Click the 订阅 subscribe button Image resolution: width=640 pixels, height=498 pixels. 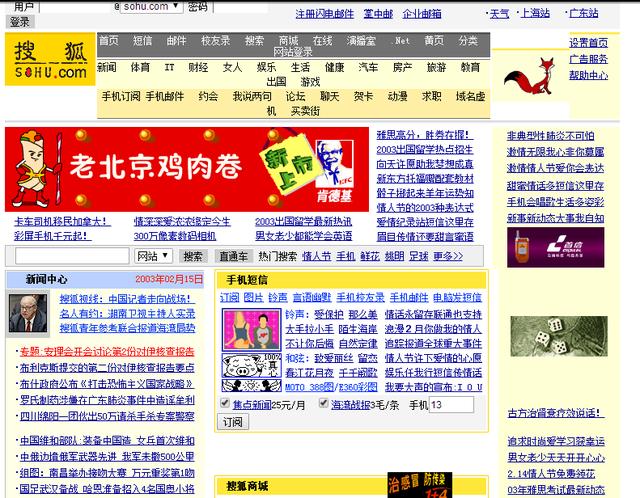(x=232, y=422)
